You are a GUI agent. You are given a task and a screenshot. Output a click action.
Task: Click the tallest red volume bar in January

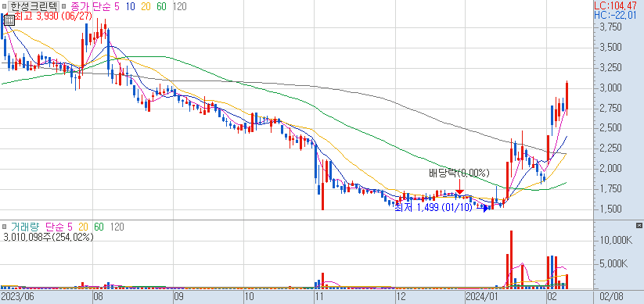pyautogui.click(x=511, y=259)
